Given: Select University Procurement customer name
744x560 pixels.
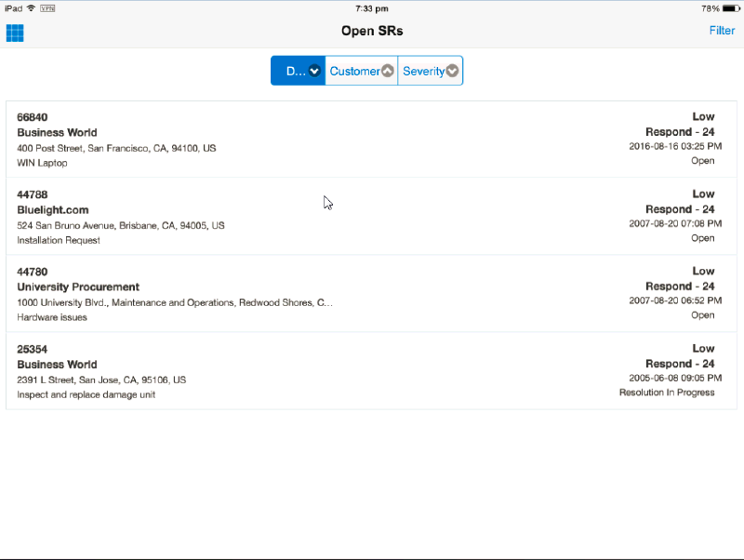Looking at the screenshot, I should tap(78, 287).
